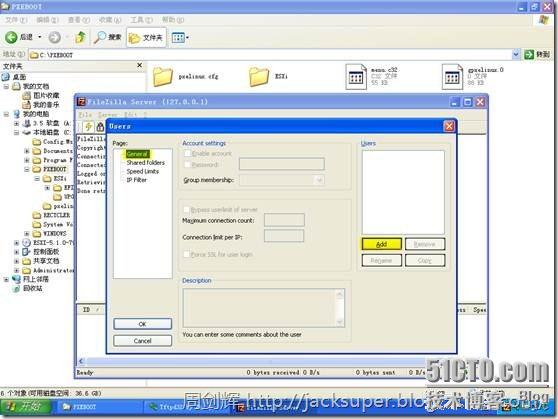Click the lock icon in FileZilla toolbar
This screenshot has width=558, height=419.
[100, 126]
